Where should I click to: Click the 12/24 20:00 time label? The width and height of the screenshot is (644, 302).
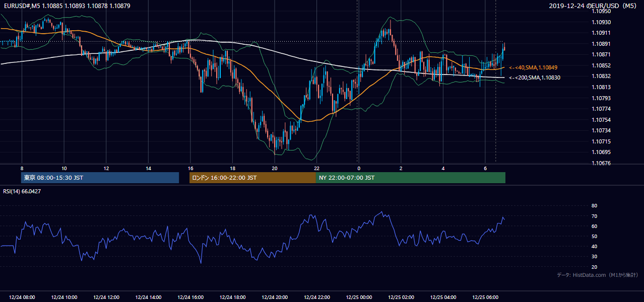coord(275,297)
